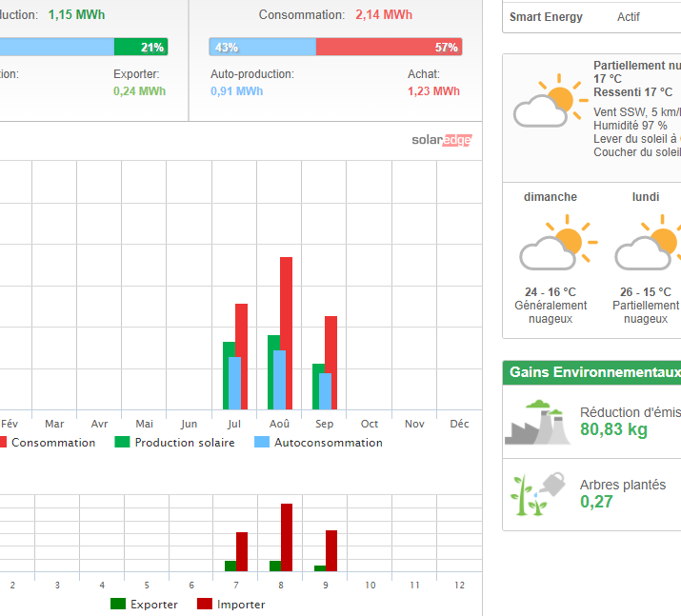Screen dimensions: 681x616
Task: Toggle Autoconsommation legend entry
Action: coord(318,443)
